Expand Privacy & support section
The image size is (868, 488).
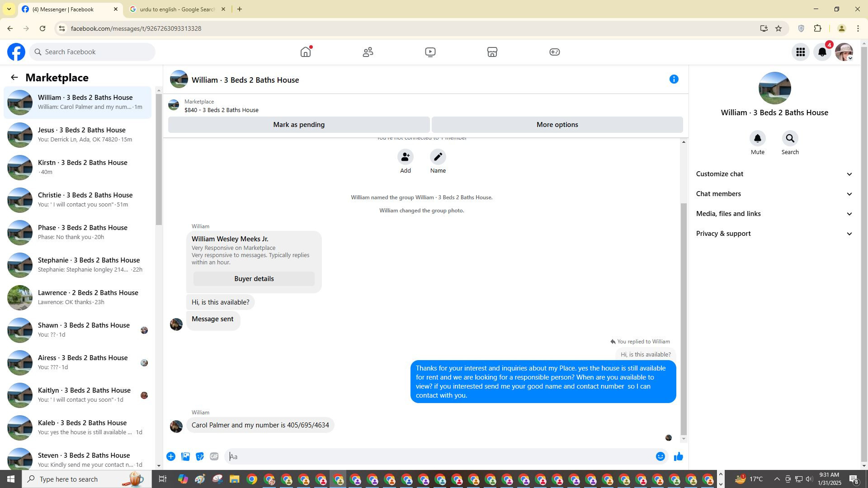[x=774, y=234]
